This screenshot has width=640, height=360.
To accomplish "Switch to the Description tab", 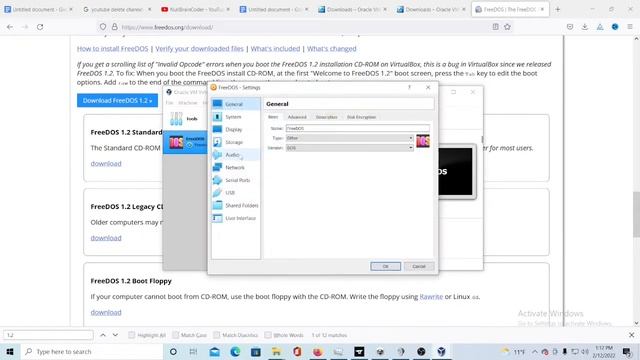I will [x=327, y=117].
